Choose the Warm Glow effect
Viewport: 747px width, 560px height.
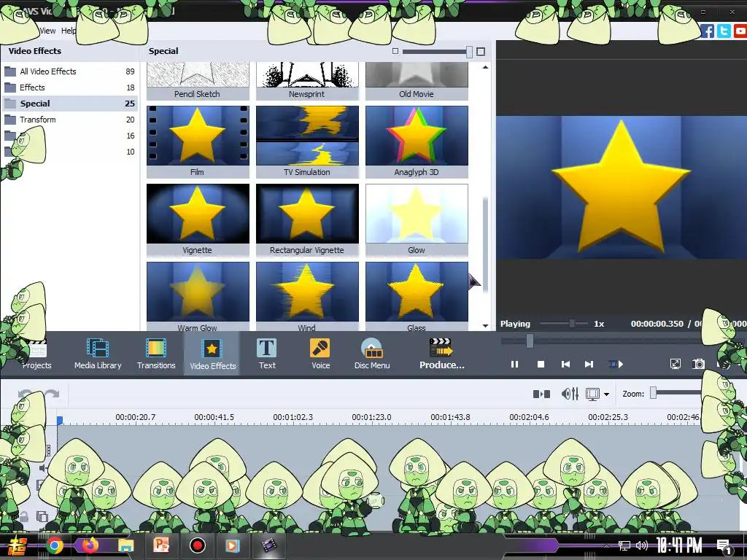click(198, 296)
